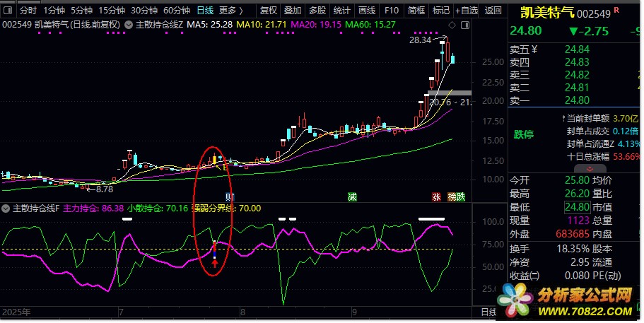Click the 收益 0.080 value

[577, 276]
